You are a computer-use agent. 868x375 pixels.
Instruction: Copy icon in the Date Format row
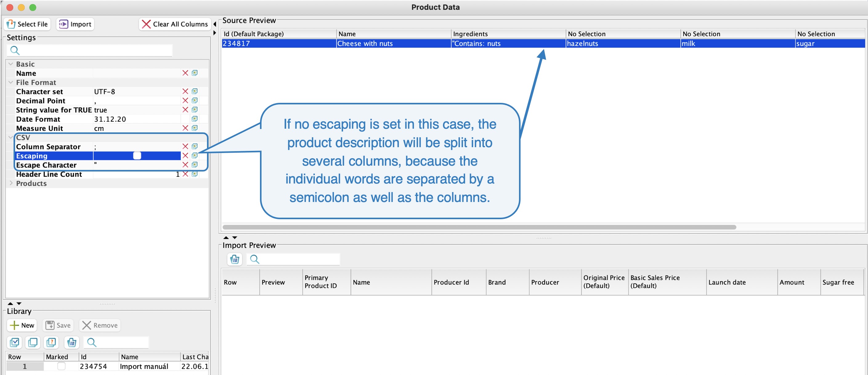coord(195,119)
